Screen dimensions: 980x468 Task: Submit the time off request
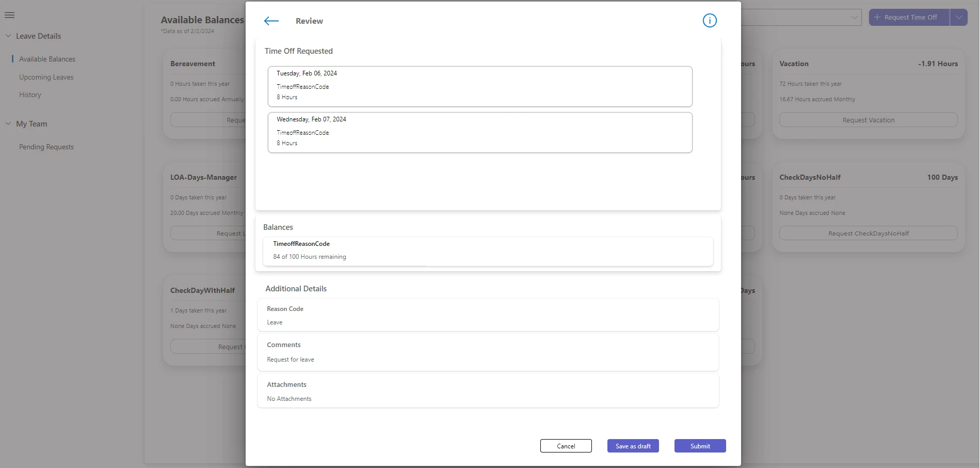(700, 445)
